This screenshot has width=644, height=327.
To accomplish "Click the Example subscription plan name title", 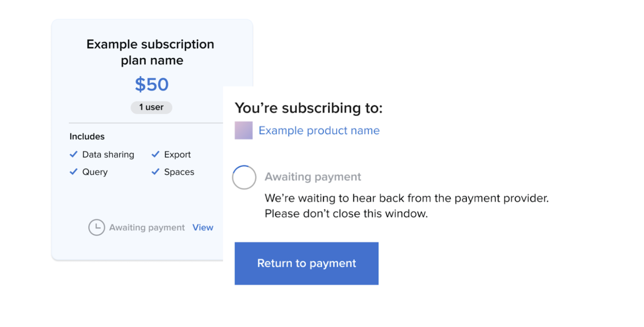I will [x=151, y=52].
